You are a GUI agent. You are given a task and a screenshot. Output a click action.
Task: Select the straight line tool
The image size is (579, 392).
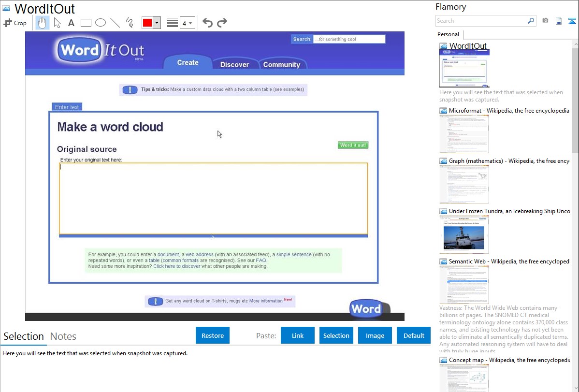[115, 23]
